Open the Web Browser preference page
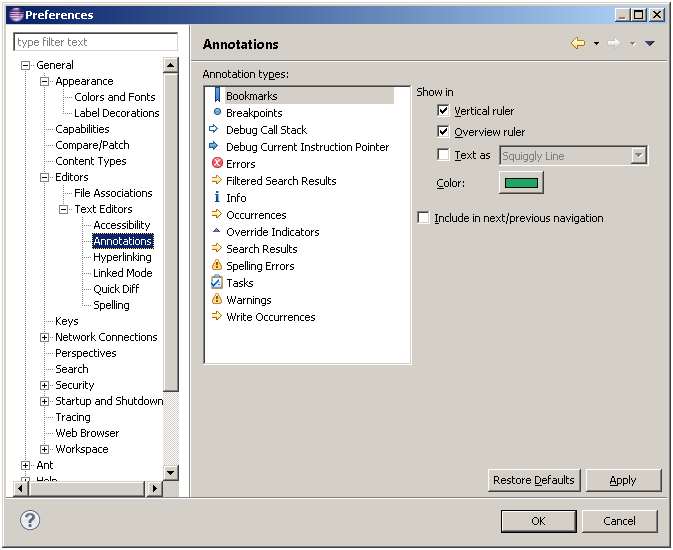 tap(87, 433)
